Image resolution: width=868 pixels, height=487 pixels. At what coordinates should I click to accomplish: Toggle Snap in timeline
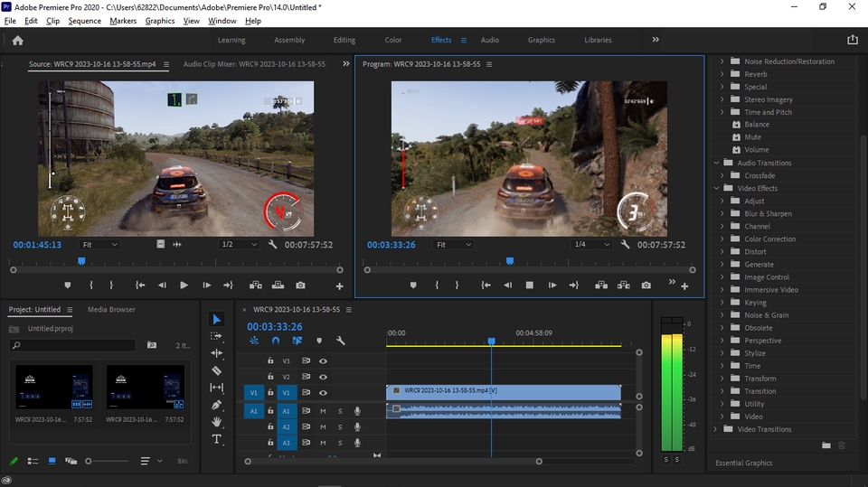(x=276, y=341)
